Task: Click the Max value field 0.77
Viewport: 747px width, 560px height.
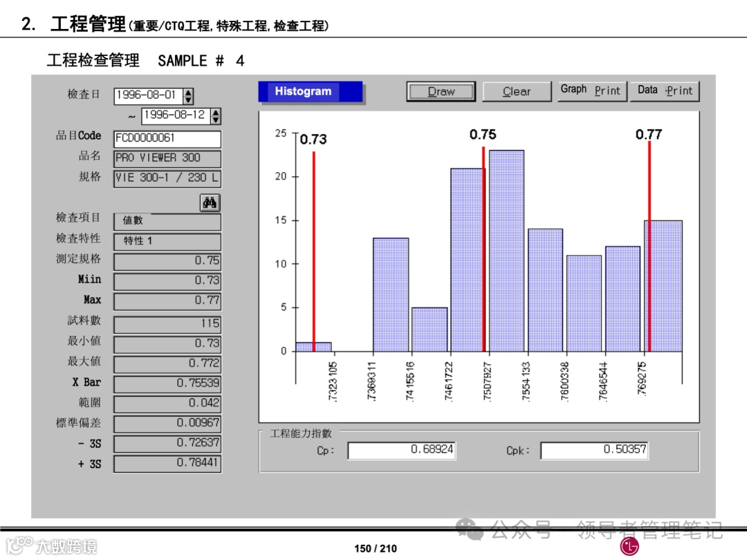Action: [x=167, y=301]
